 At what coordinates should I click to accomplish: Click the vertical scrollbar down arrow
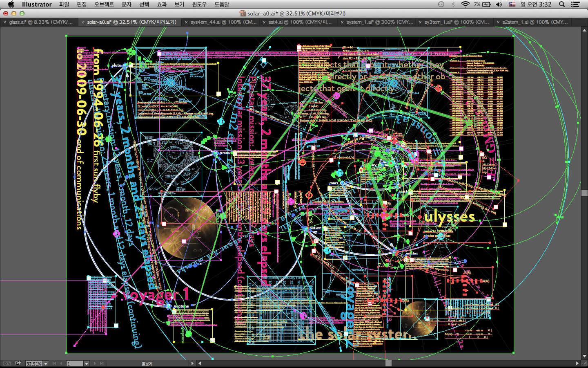point(584,357)
